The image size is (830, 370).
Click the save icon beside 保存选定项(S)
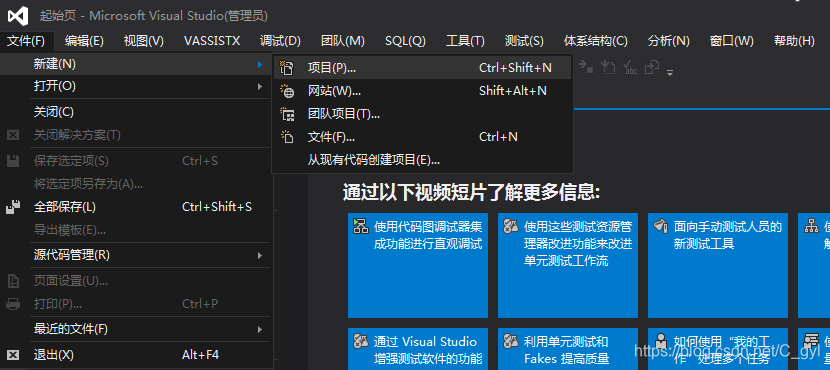click(x=13, y=160)
